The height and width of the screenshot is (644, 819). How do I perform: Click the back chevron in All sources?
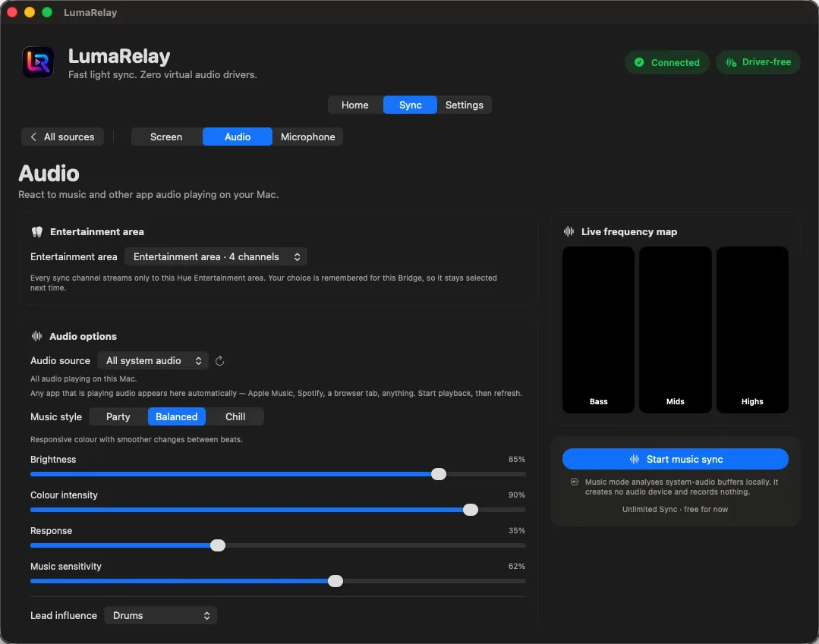33,137
